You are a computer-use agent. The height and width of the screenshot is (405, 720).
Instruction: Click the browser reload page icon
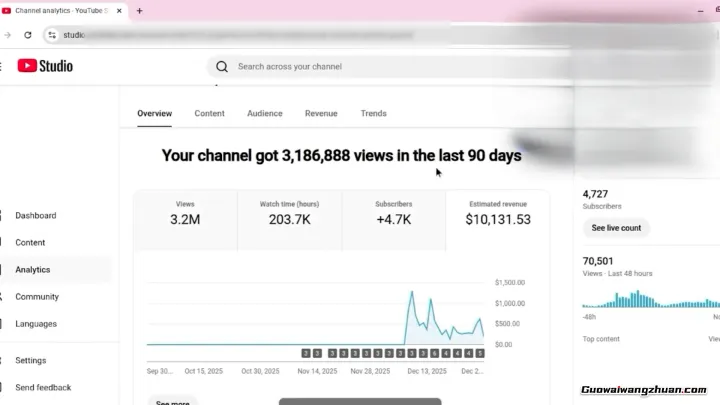(27, 35)
